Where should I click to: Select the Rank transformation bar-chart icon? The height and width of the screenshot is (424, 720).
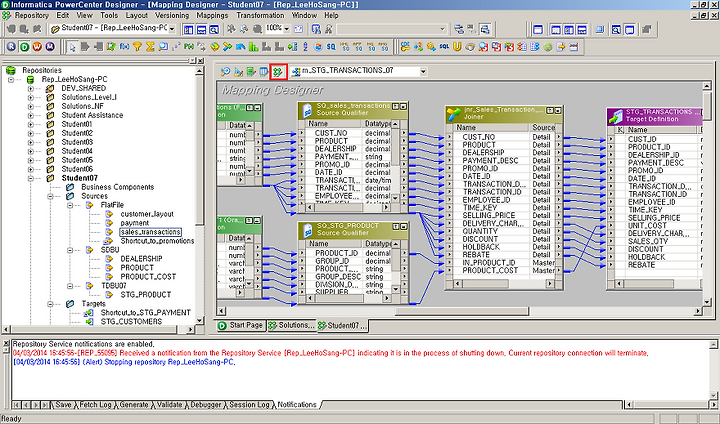point(253,47)
